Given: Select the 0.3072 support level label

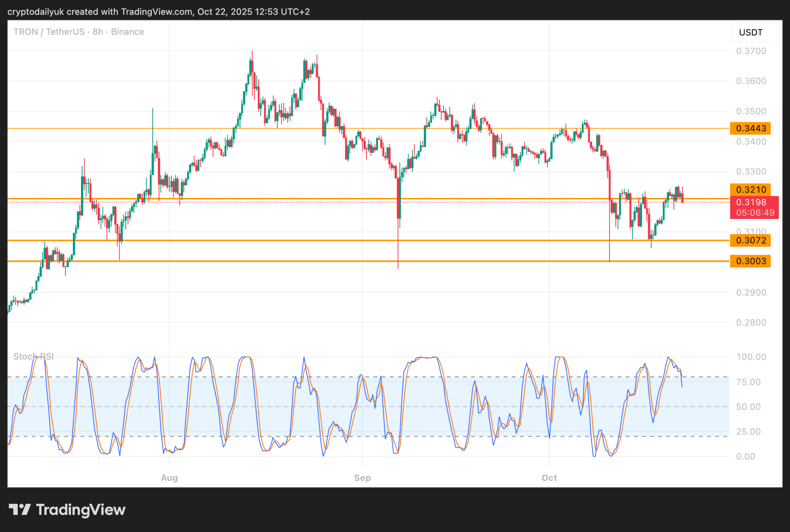Looking at the screenshot, I should pos(750,240).
